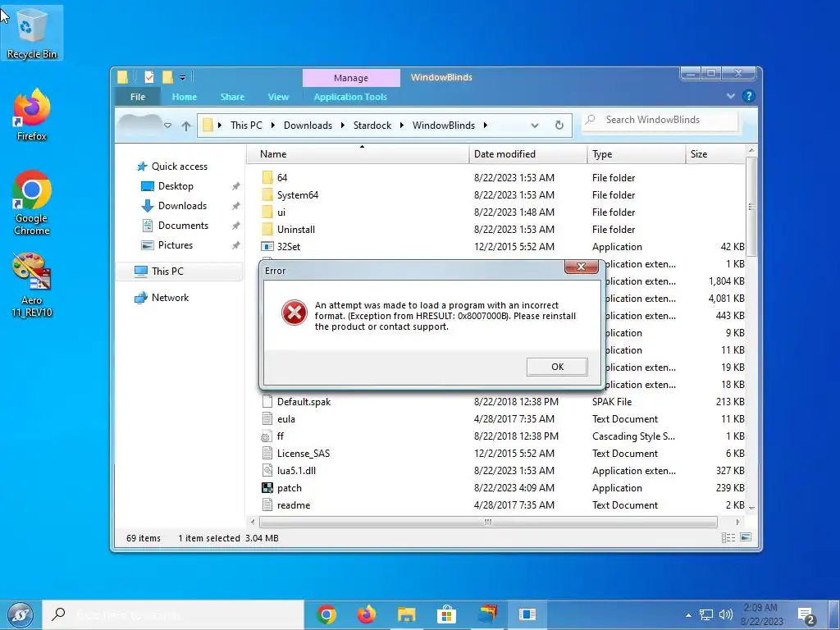Open the File tab in Explorer

point(138,97)
